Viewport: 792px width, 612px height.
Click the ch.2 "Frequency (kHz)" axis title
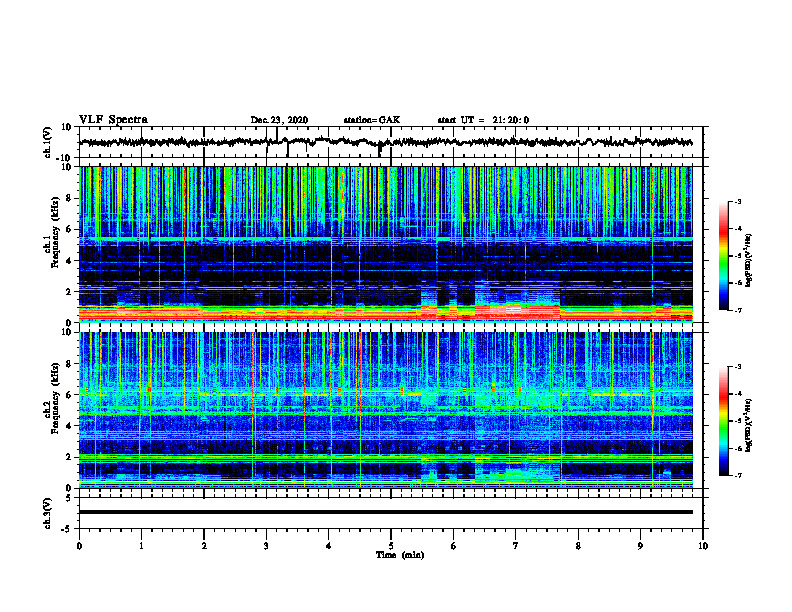(x=55, y=400)
